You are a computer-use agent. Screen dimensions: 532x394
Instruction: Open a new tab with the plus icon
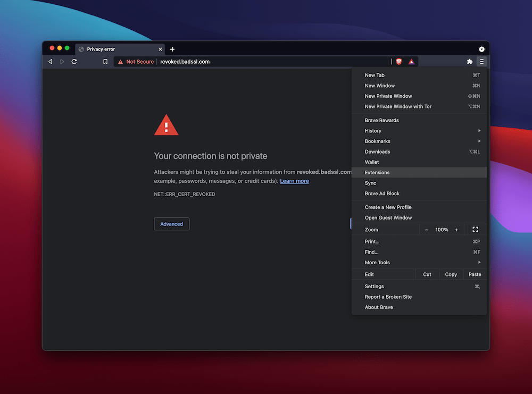[x=172, y=49]
